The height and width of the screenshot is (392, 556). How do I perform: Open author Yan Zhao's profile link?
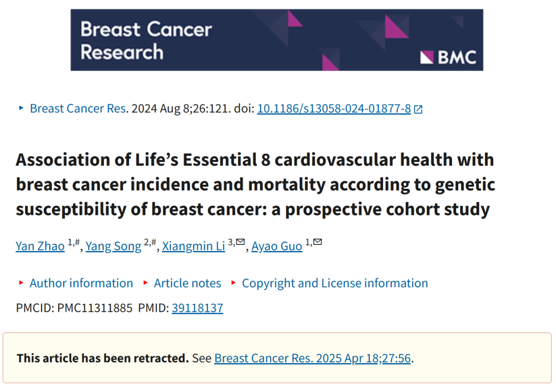click(x=40, y=245)
